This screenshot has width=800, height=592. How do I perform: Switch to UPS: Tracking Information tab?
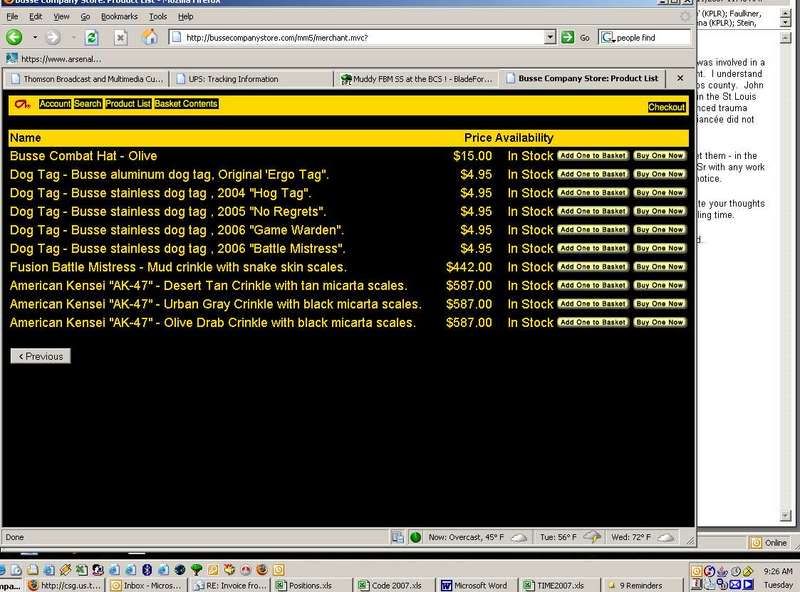point(251,79)
